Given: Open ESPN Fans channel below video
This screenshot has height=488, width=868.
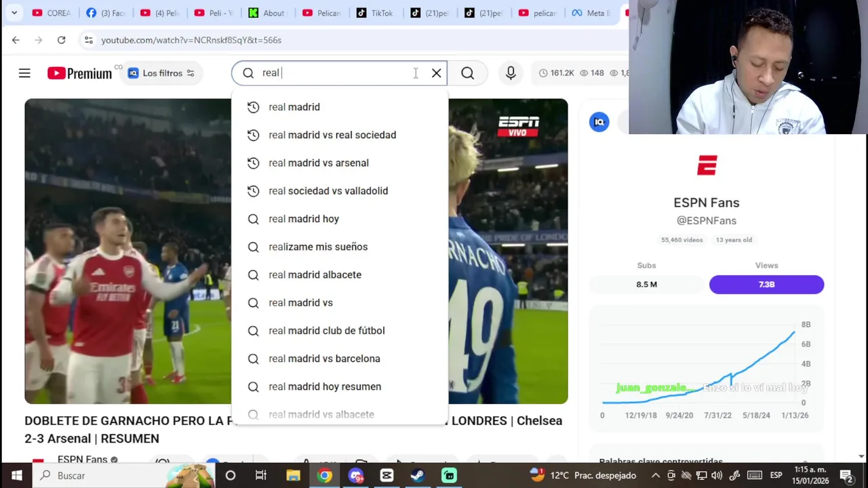Looking at the screenshot, I should [83, 460].
